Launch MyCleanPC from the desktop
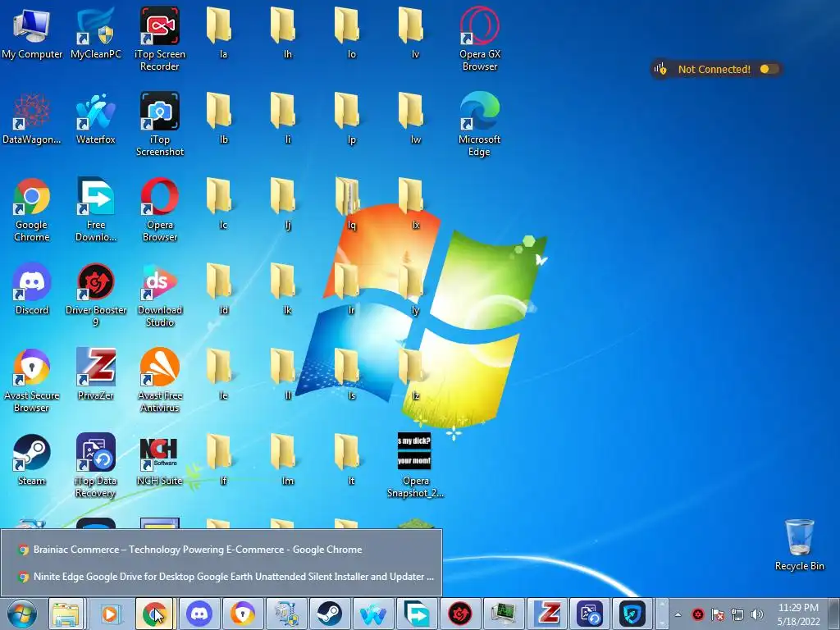Image resolution: width=840 pixels, height=630 pixels. point(96,32)
